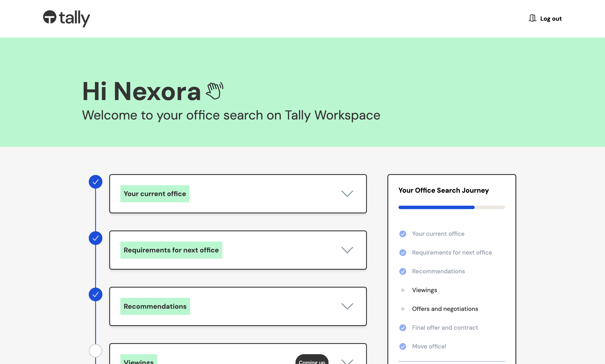Click the checkmark icon on first step
Image resolution: width=605 pixels, height=364 pixels.
(x=96, y=182)
